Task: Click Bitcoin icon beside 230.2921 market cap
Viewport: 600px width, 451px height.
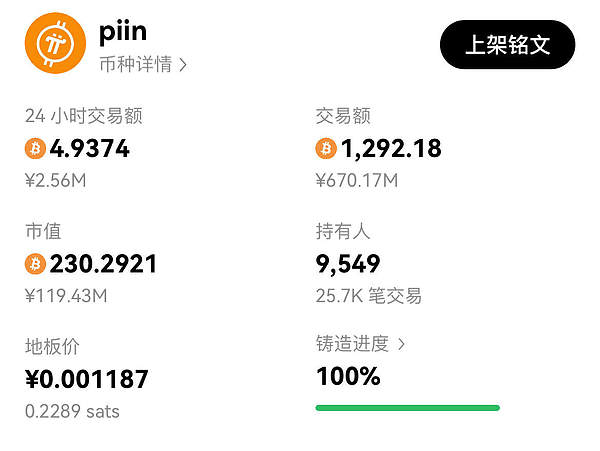Action: [35, 264]
